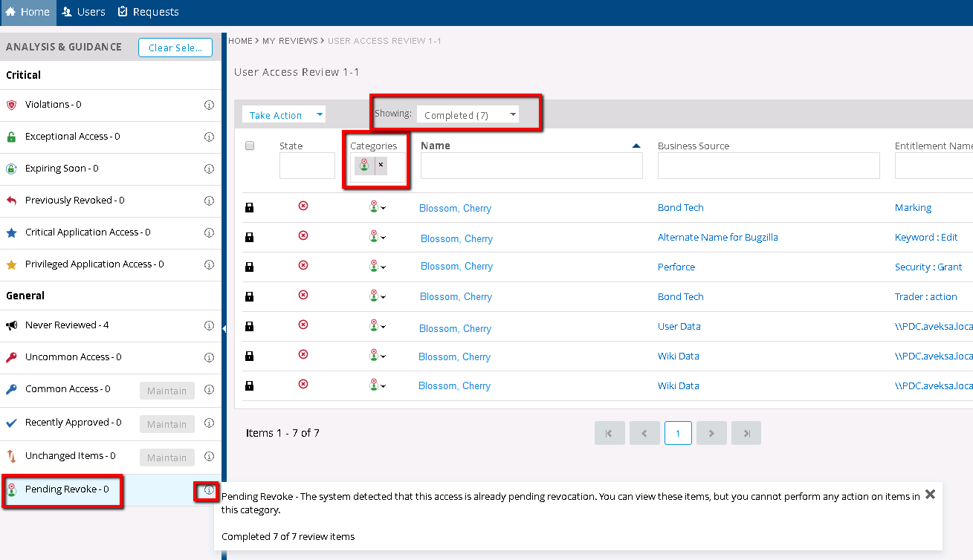Open the Requests menu
The image size is (973, 560).
148,12
